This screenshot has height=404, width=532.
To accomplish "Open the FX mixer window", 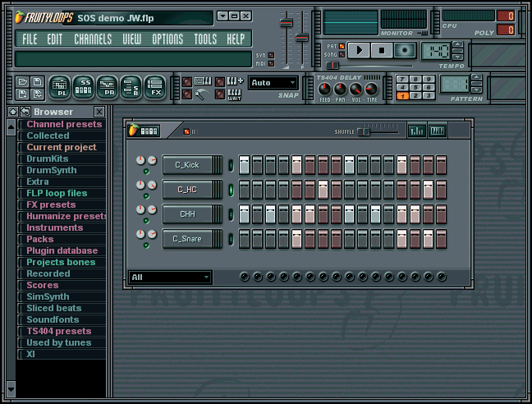I will pyautogui.click(x=154, y=86).
